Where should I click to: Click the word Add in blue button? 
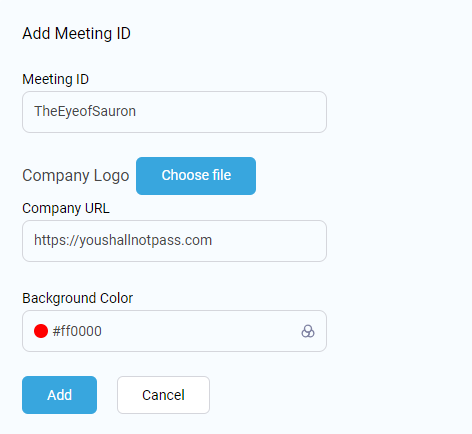click(x=59, y=395)
